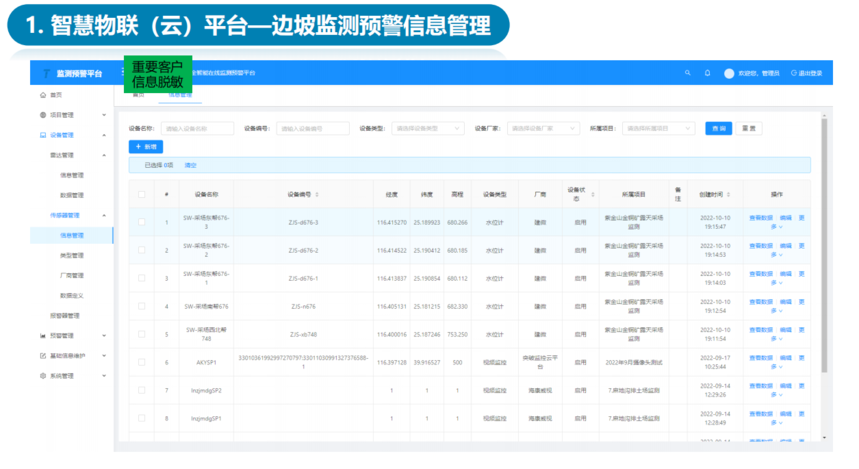Click the home icon beside 首页 in sidebar

[x=43, y=95]
